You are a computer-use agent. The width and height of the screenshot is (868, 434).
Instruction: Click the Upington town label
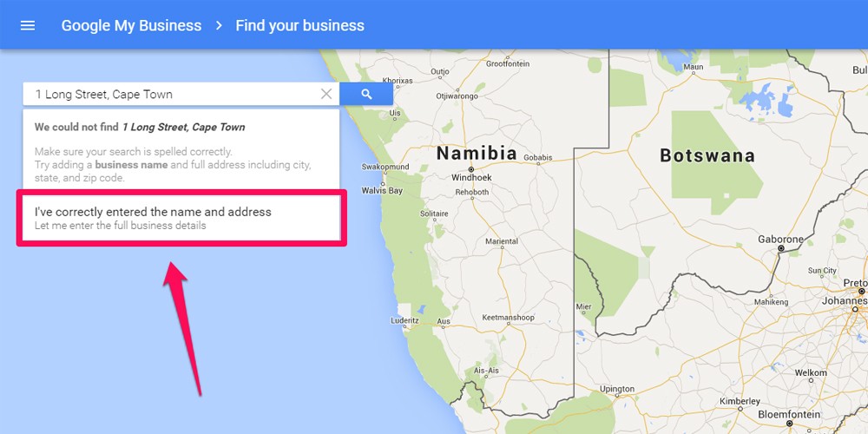[616, 389]
